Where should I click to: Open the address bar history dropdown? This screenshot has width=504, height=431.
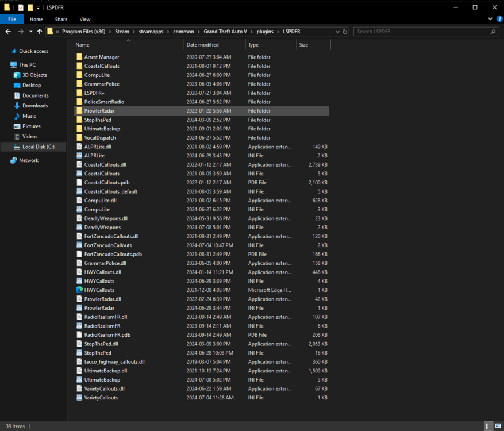[x=338, y=32]
